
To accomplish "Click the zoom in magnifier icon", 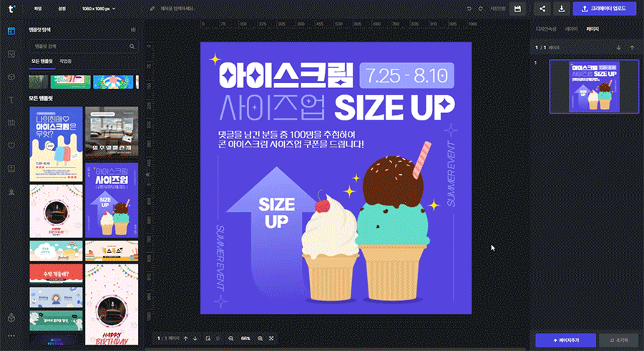I will 260,338.
